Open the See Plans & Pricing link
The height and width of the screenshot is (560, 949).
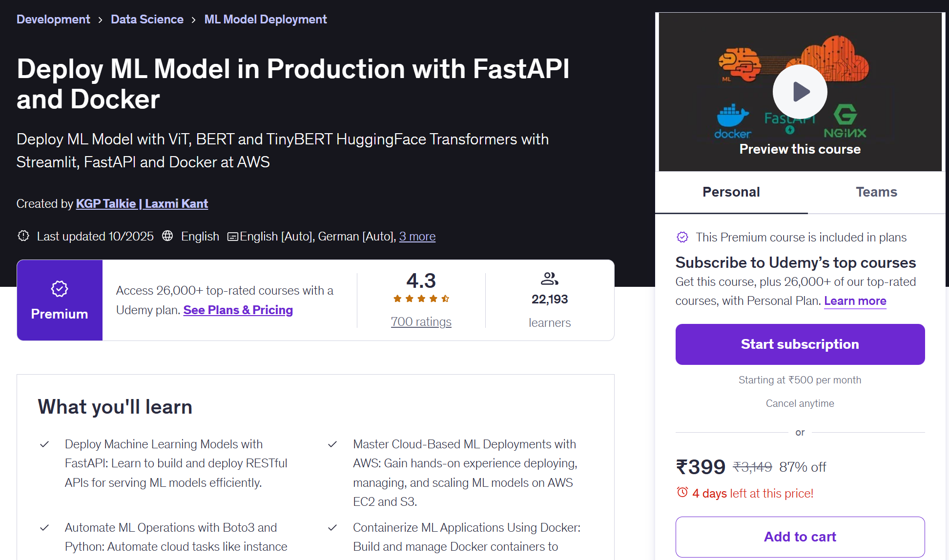(x=238, y=309)
